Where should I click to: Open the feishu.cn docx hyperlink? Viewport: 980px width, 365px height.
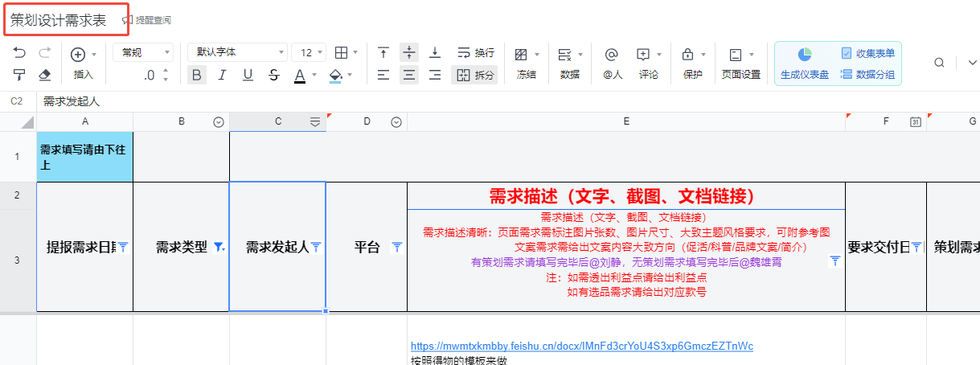click(x=581, y=347)
